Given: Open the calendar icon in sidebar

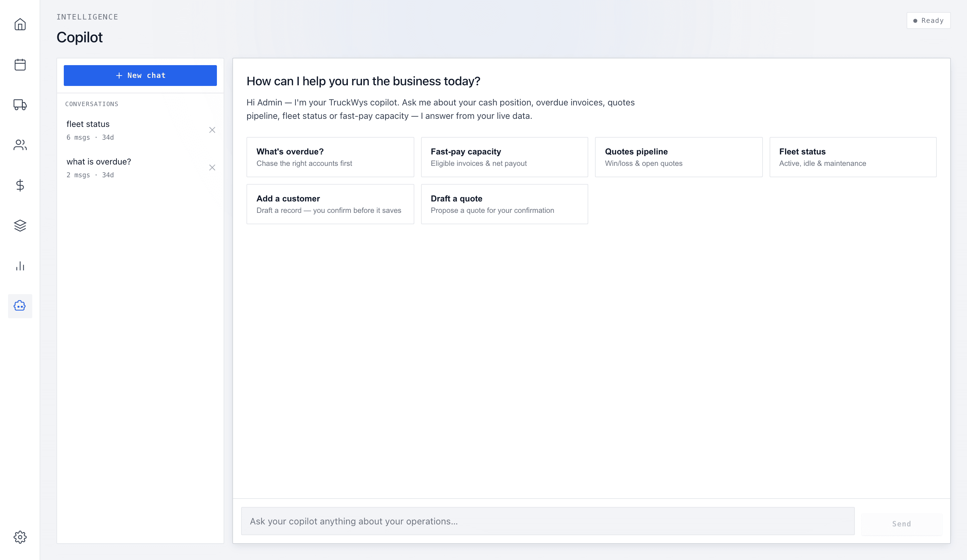Looking at the screenshot, I should pyautogui.click(x=20, y=65).
